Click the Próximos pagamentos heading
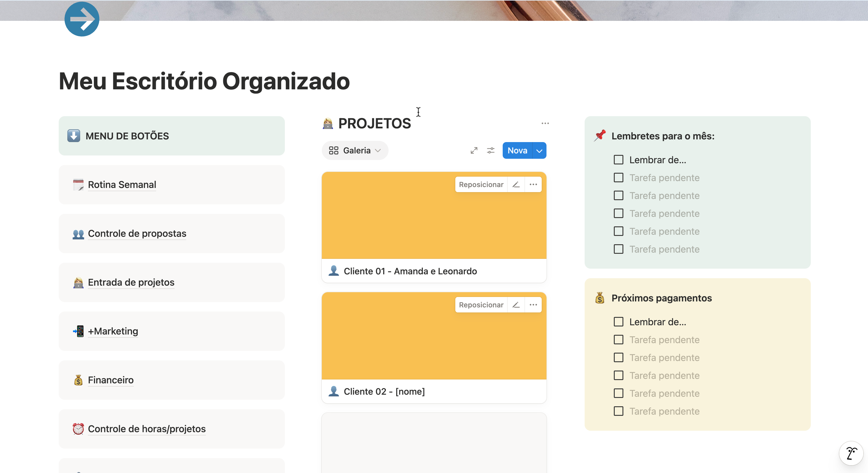Viewport: 868px width, 473px height. (x=662, y=298)
